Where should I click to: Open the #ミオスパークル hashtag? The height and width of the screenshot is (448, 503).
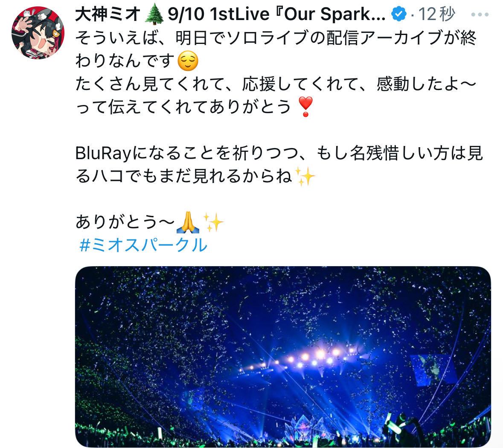pyautogui.click(x=143, y=245)
